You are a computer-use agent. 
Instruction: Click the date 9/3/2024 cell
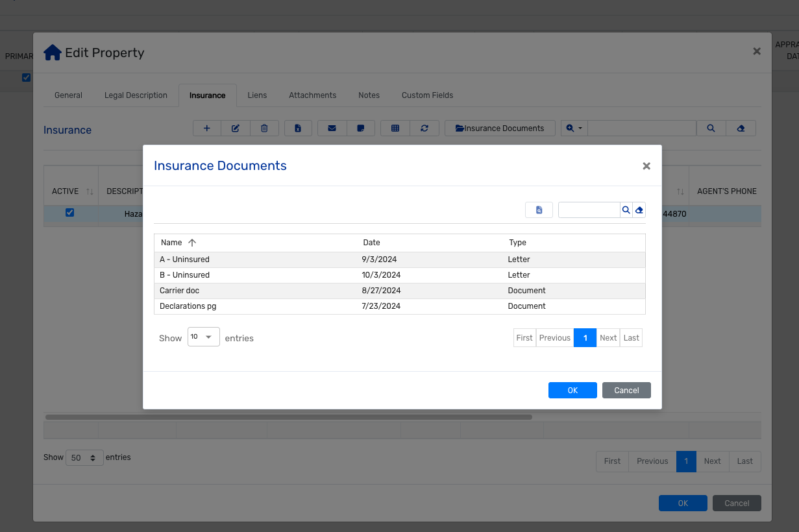[379, 260]
